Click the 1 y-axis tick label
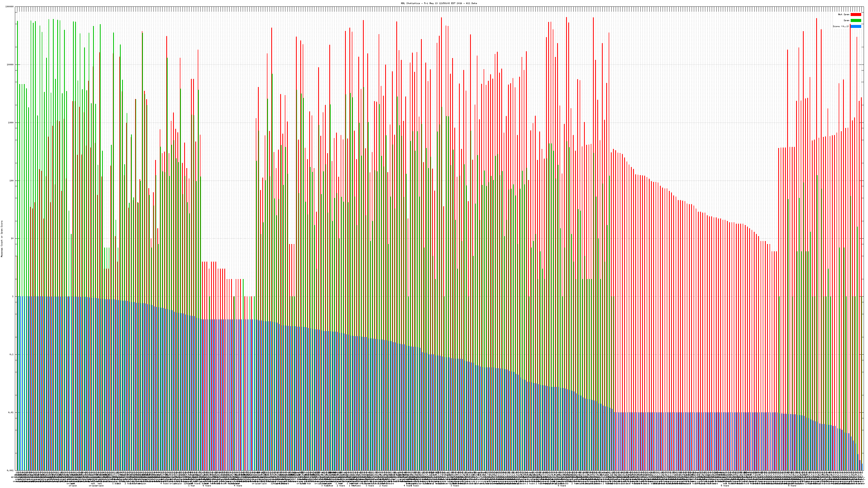 pyautogui.click(x=13, y=296)
